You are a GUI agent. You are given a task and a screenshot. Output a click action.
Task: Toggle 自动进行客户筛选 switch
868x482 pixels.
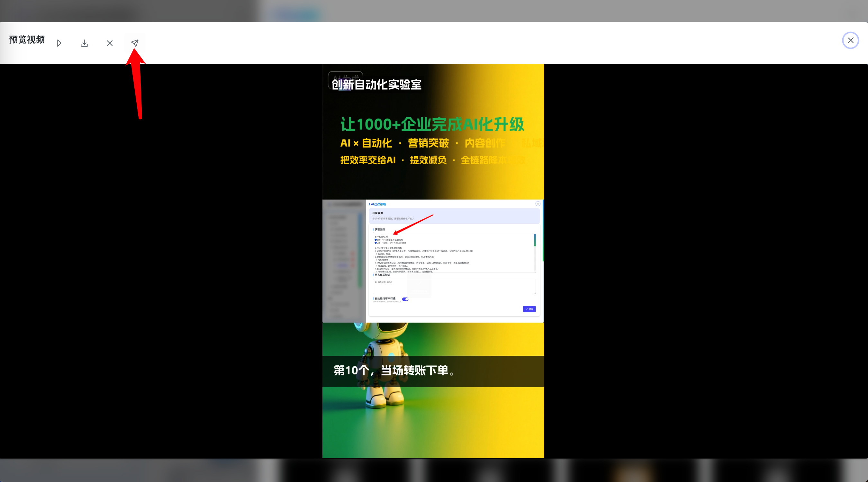[405, 299]
